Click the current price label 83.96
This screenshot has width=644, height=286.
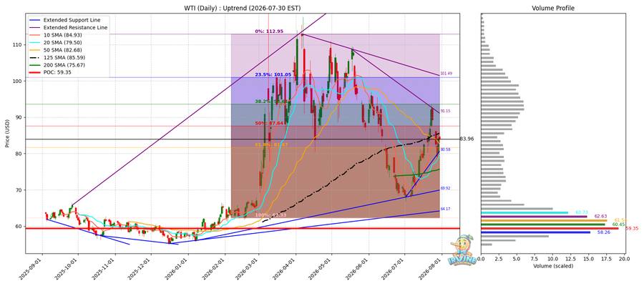467,139
